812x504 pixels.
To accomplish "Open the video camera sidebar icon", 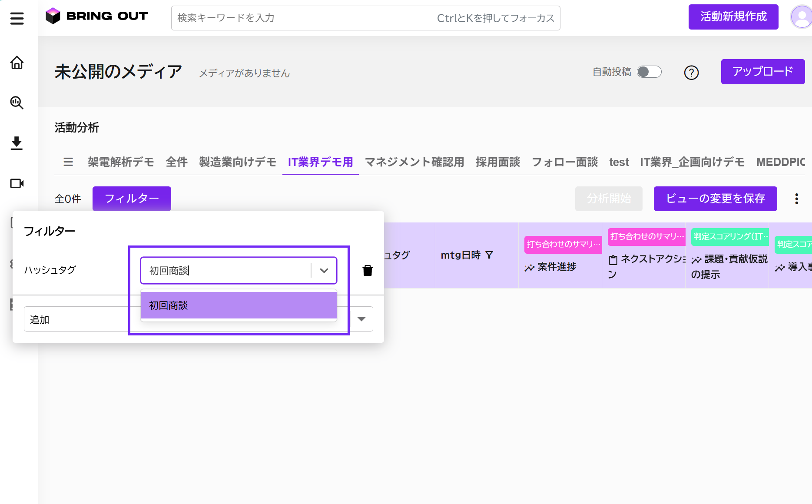I will (17, 183).
